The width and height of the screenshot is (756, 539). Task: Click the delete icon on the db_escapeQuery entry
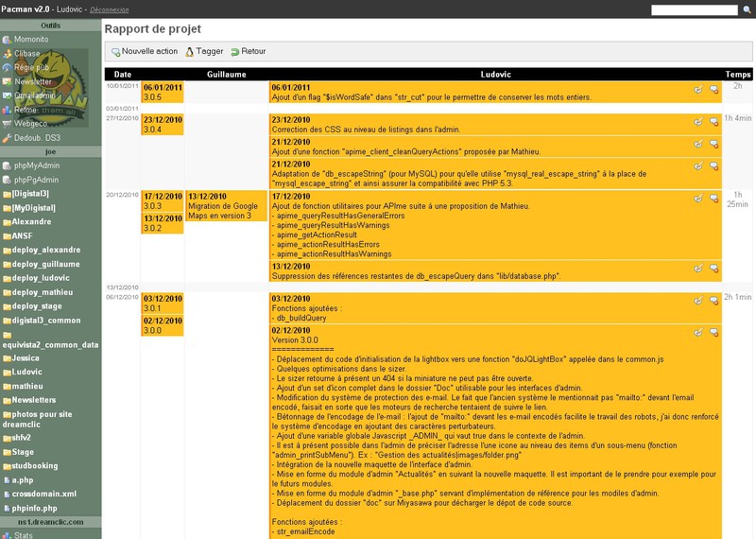click(x=714, y=269)
